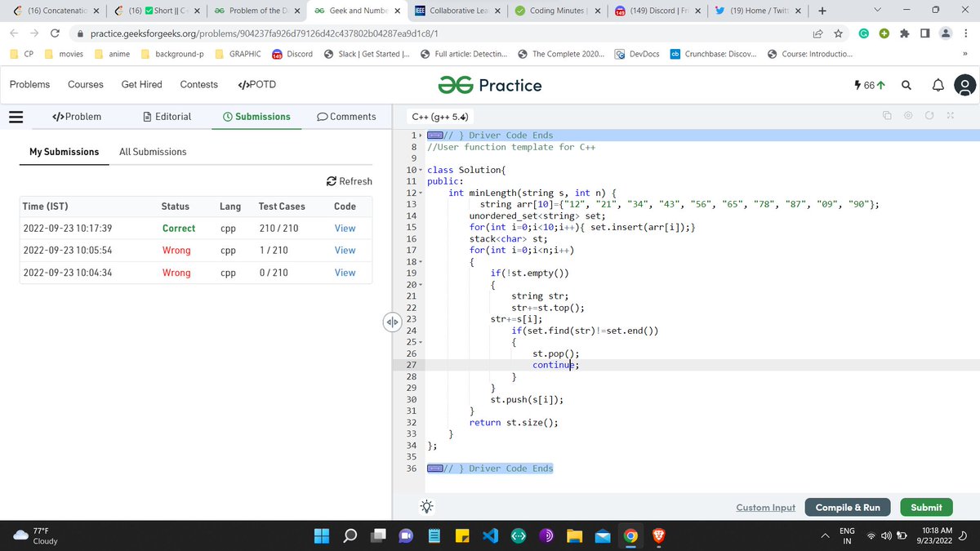The width and height of the screenshot is (980, 551).
Task: Toggle the Chrome side panel icon
Action: click(924, 33)
